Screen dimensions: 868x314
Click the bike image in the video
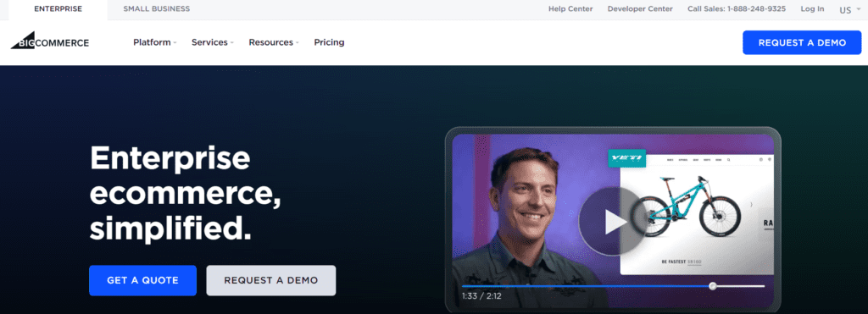[x=687, y=206]
